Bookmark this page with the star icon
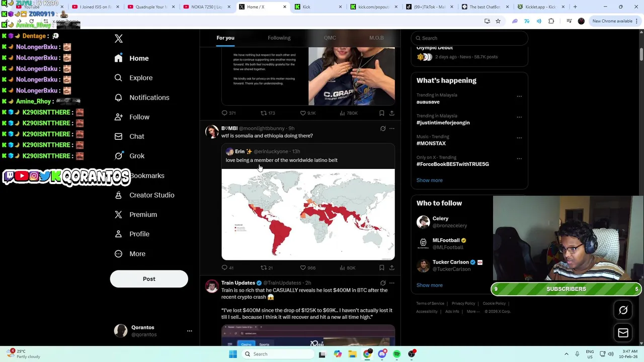 (x=498, y=21)
